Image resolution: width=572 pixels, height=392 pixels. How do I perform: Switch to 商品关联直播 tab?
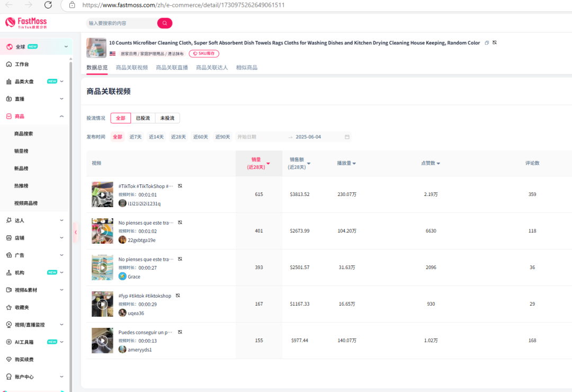pos(172,67)
